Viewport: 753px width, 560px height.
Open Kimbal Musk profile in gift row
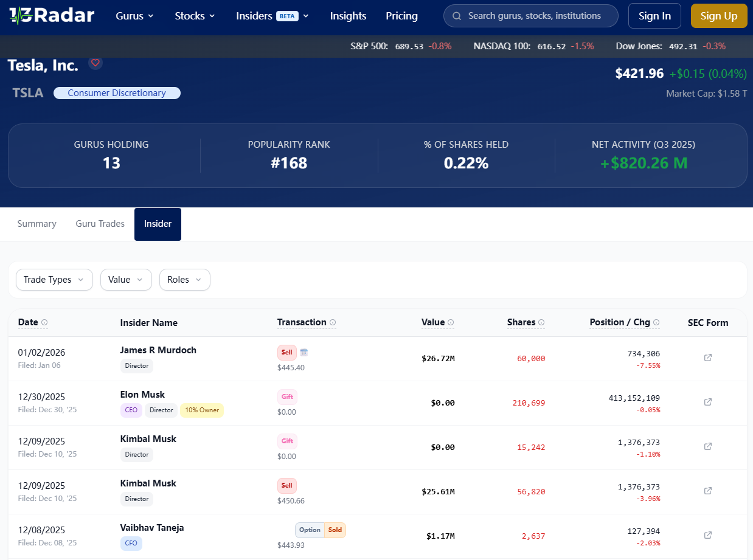pyautogui.click(x=148, y=439)
